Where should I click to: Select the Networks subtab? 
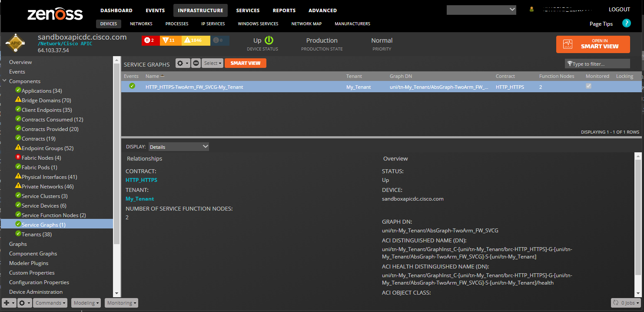[x=141, y=24]
